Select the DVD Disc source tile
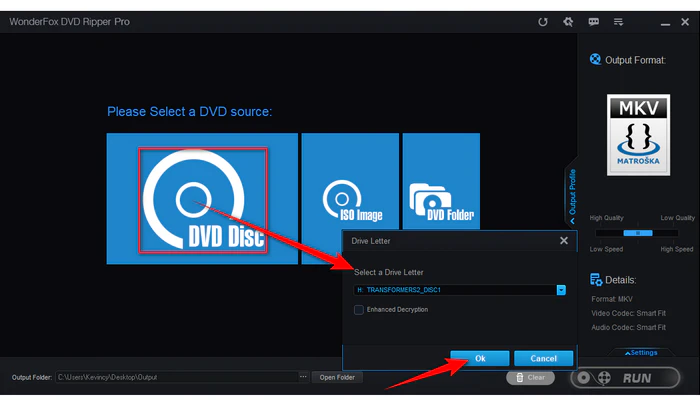 point(202,199)
